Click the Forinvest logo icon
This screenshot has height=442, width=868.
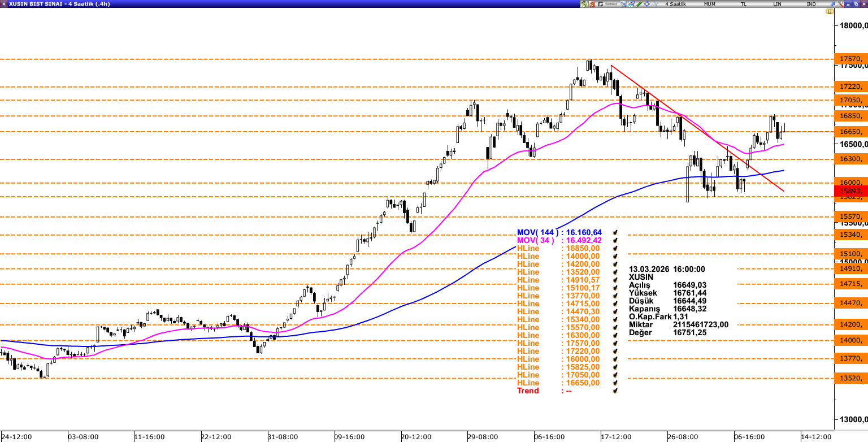click(x=607, y=4)
